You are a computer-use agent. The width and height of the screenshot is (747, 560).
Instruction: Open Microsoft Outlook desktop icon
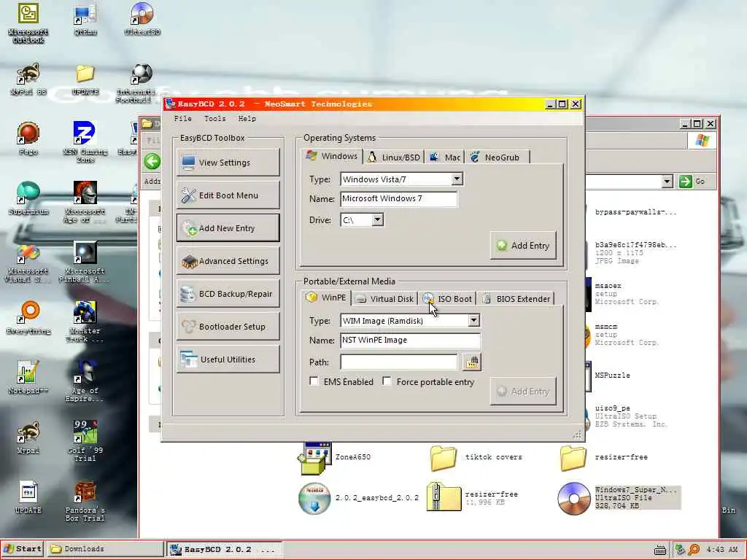tap(28, 23)
